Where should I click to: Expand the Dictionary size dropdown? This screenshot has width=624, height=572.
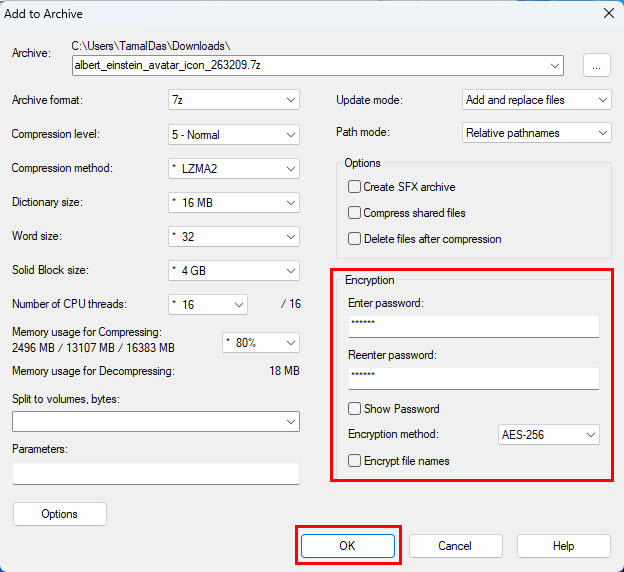click(234, 202)
